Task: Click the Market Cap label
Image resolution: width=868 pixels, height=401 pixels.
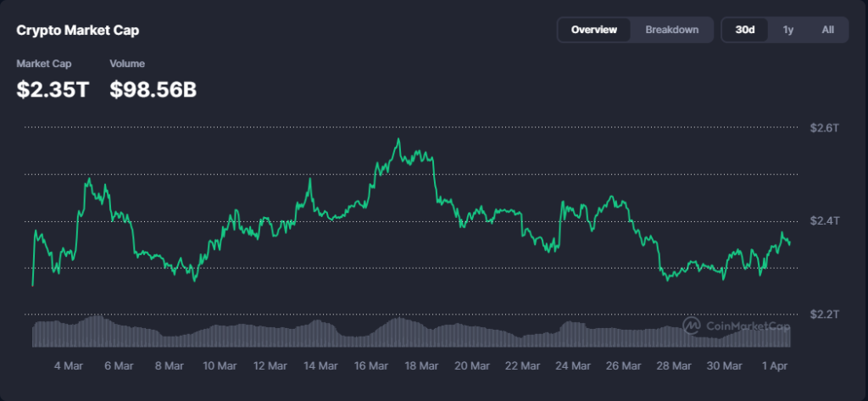Action: click(44, 64)
